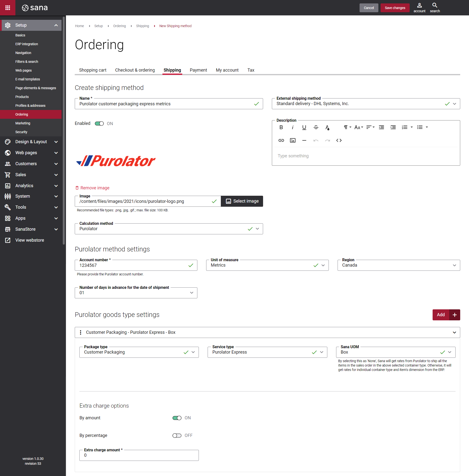Open Marketing in sidebar
This screenshot has width=469, height=476.
(23, 123)
